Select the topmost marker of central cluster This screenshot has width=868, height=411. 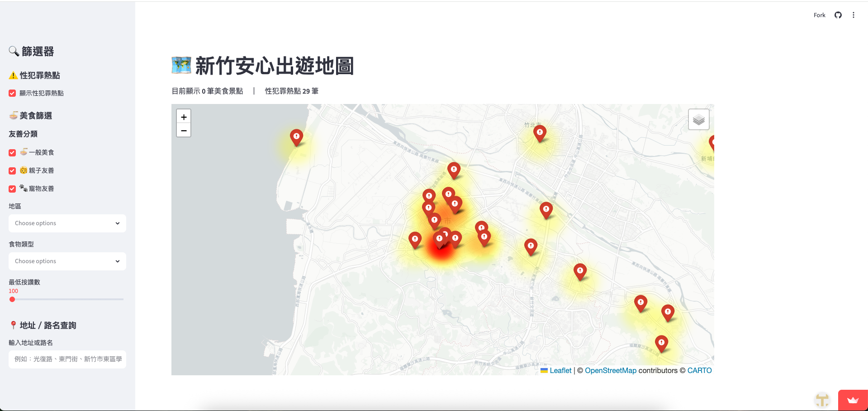454,170
